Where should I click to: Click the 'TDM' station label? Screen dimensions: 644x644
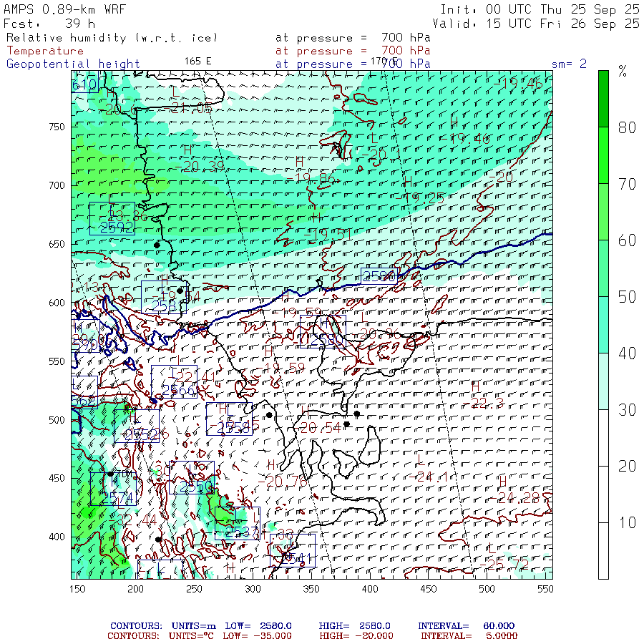[125, 474]
